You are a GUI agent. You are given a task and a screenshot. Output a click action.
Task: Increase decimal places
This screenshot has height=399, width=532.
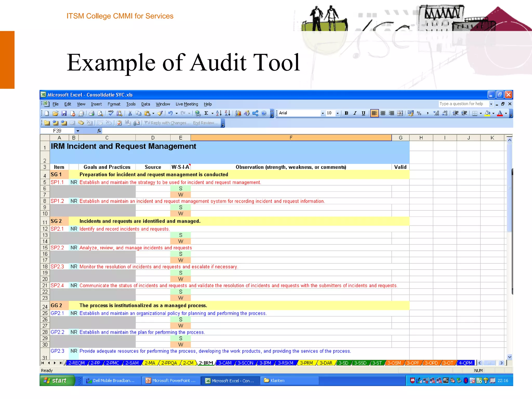click(436, 113)
